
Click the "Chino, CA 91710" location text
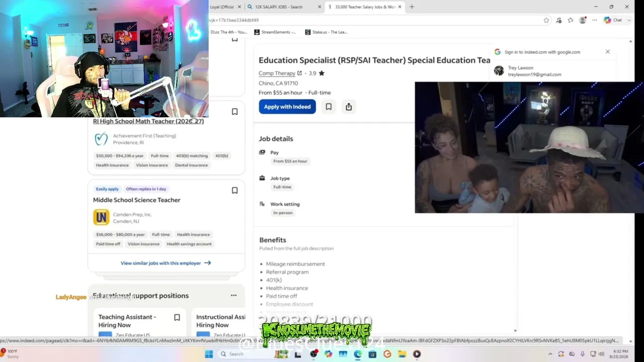(278, 83)
